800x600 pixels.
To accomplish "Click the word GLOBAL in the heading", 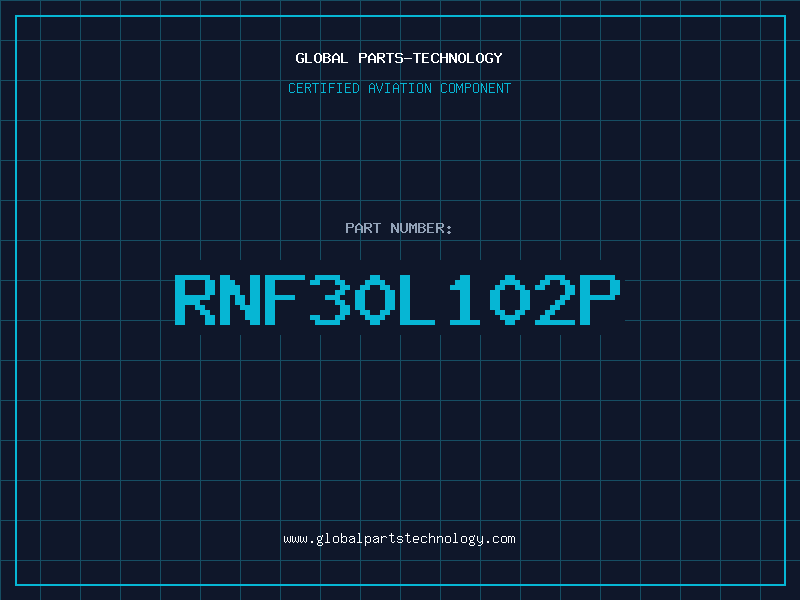I will (x=322, y=58).
